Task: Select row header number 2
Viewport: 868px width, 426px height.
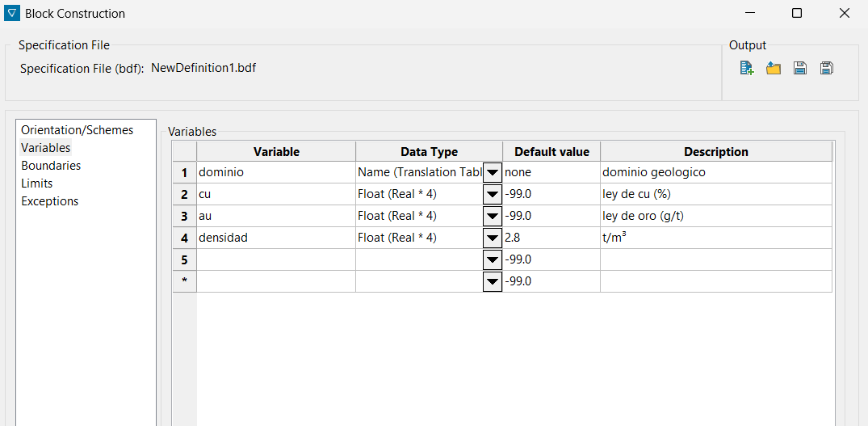Action: coord(184,194)
